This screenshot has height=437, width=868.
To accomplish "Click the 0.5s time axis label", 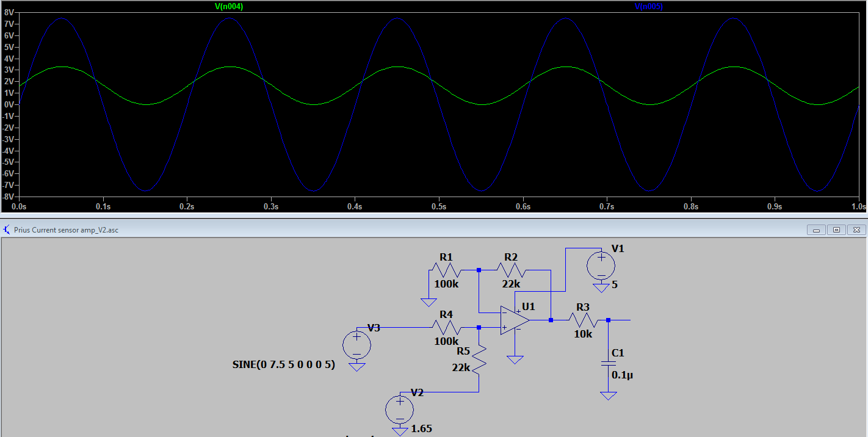I will point(439,207).
